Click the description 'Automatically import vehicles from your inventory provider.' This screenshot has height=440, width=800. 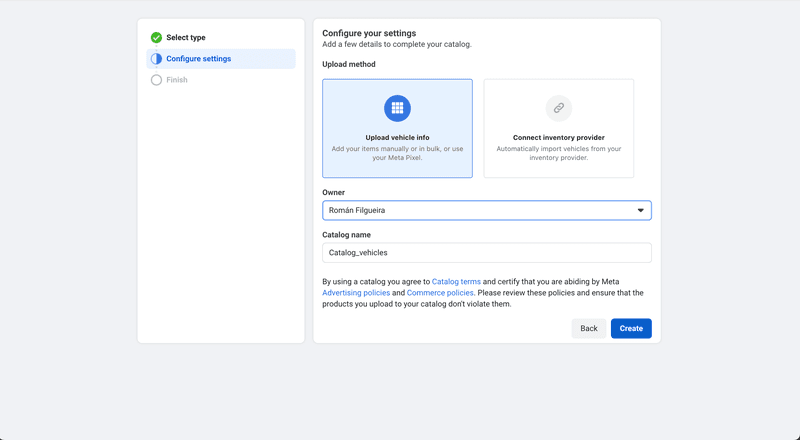click(559, 153)
